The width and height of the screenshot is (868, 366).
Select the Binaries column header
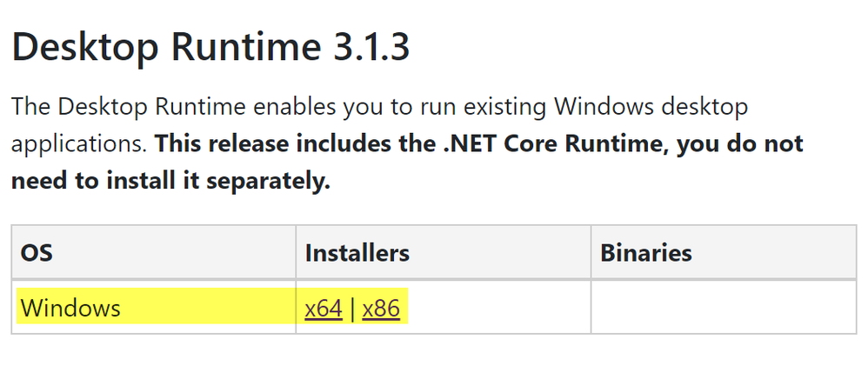point(646,254)
